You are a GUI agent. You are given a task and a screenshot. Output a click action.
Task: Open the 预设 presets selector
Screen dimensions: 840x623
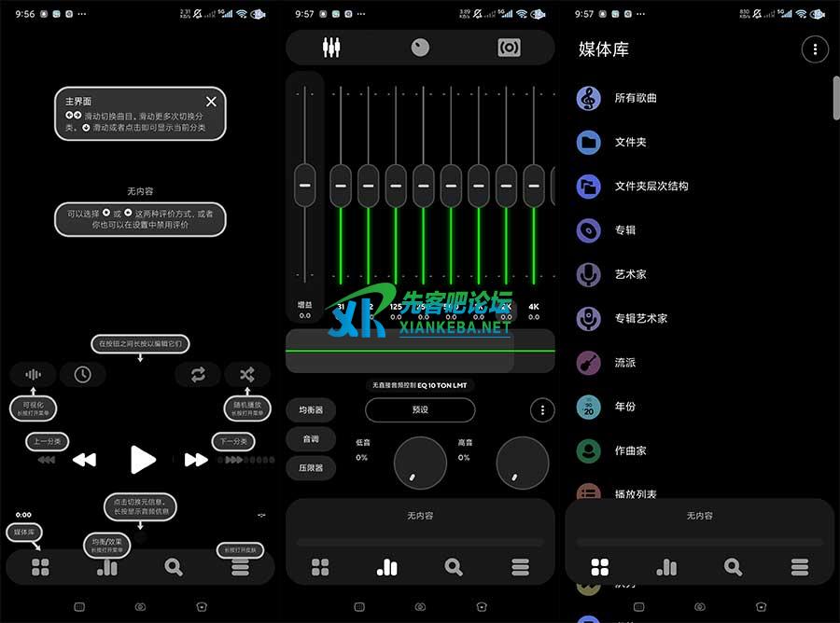point(420,410)
